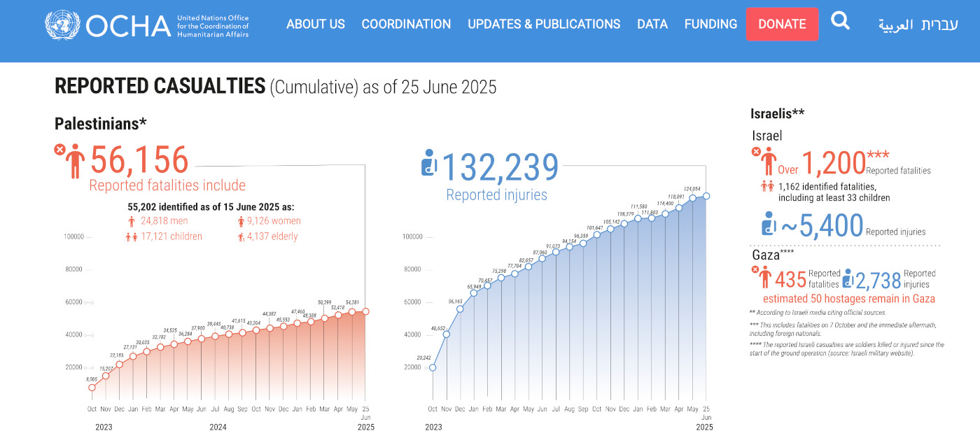Select the 40,652 Nov injuries data point

[447, 334]
